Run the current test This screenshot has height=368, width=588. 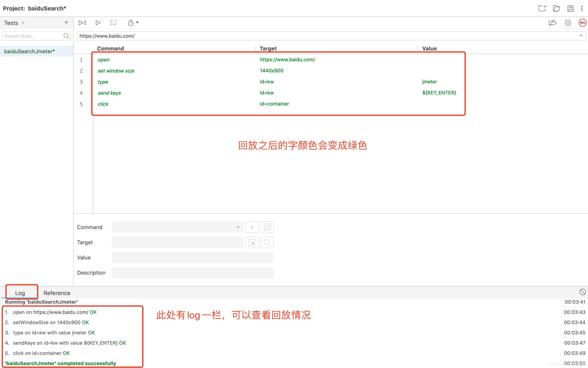98,23
